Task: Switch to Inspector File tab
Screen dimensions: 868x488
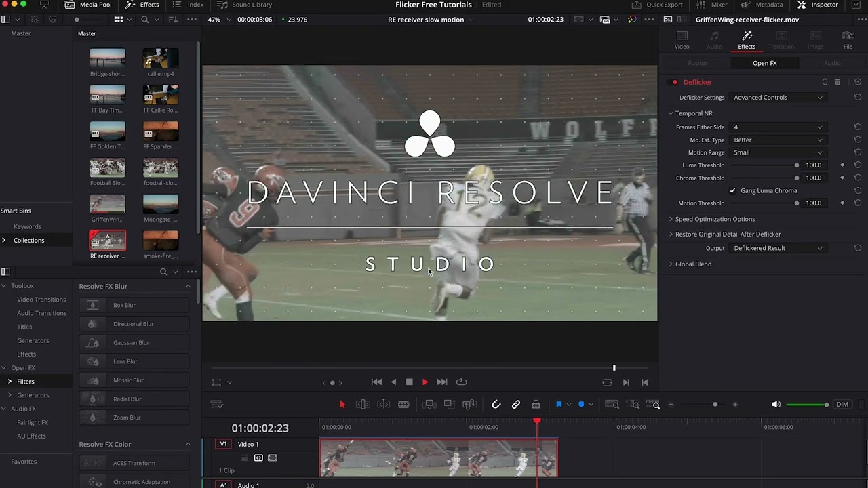Action: [848, 40]
